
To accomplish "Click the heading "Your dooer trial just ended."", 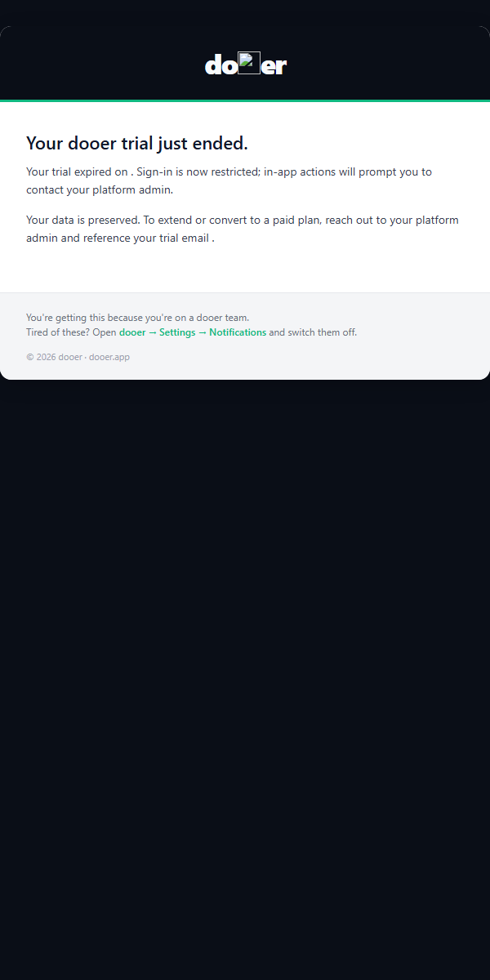I will pos(137,144).
